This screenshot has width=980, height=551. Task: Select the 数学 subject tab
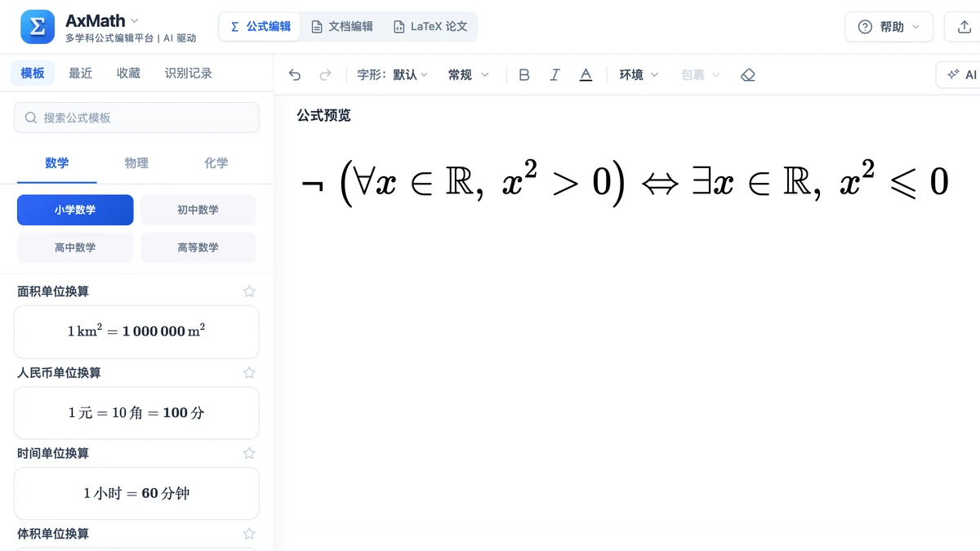tap(57, 163)
